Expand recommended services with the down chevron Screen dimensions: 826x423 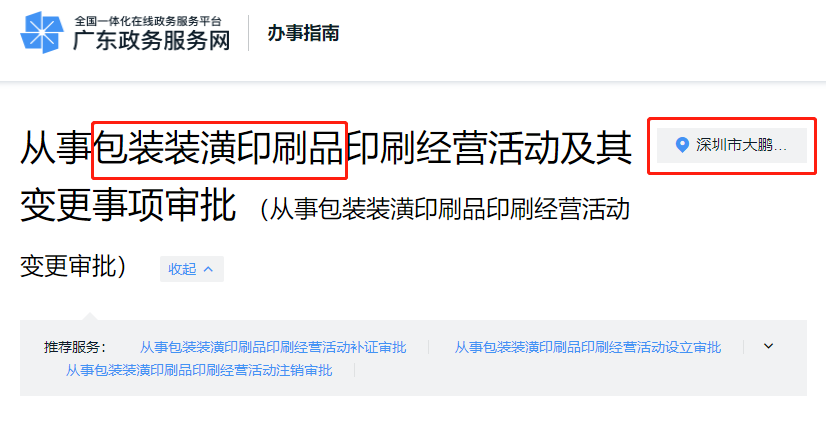coord(769,346)
